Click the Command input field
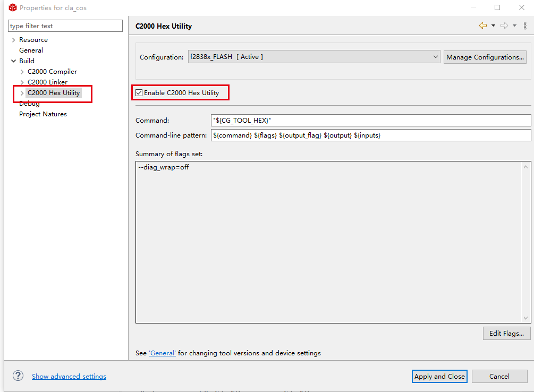 (x=371, y=120)
